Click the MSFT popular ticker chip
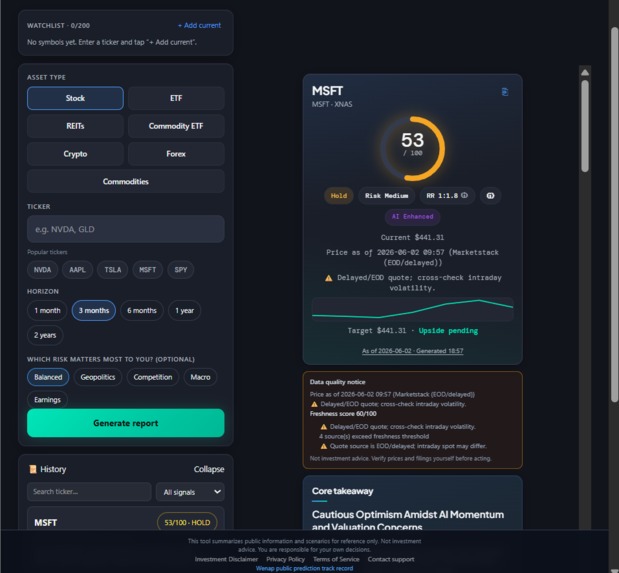The image size is (619, 573). 148,270
